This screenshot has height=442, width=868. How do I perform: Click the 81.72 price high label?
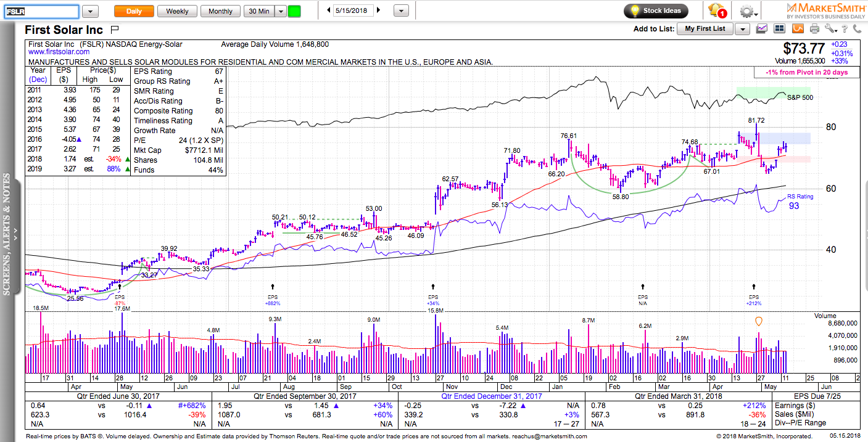pyautogui.click(x=756, y=120)
